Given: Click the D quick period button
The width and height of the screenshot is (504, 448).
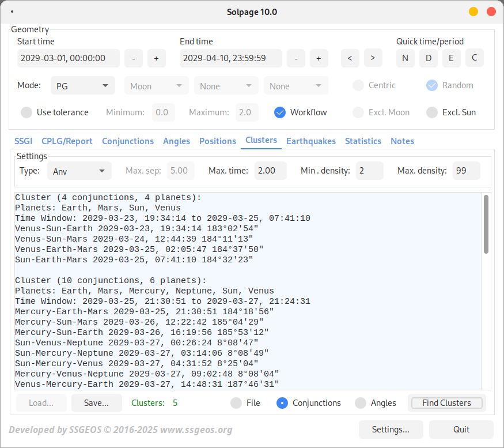Looking at the screenshot, I should pos(428,58).
